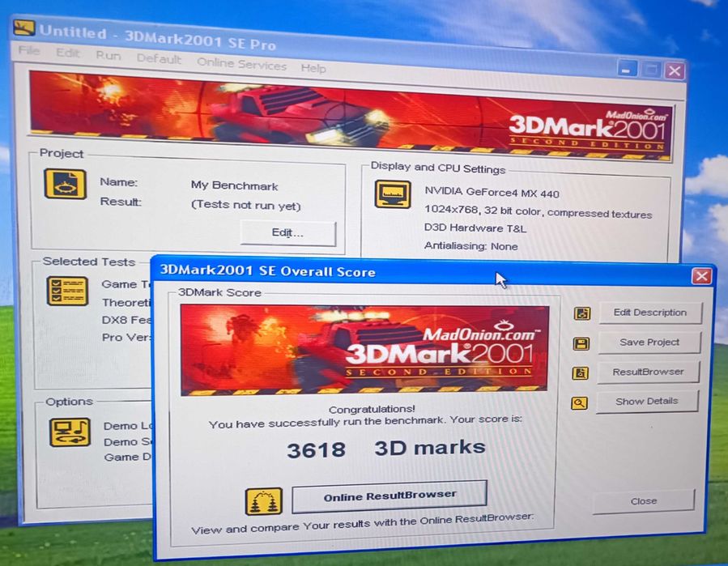Image resolution: width=728 pixels, height=566 pixels.
Task: Click the Display and CPU Settings monitor icon
Action: 393,194
